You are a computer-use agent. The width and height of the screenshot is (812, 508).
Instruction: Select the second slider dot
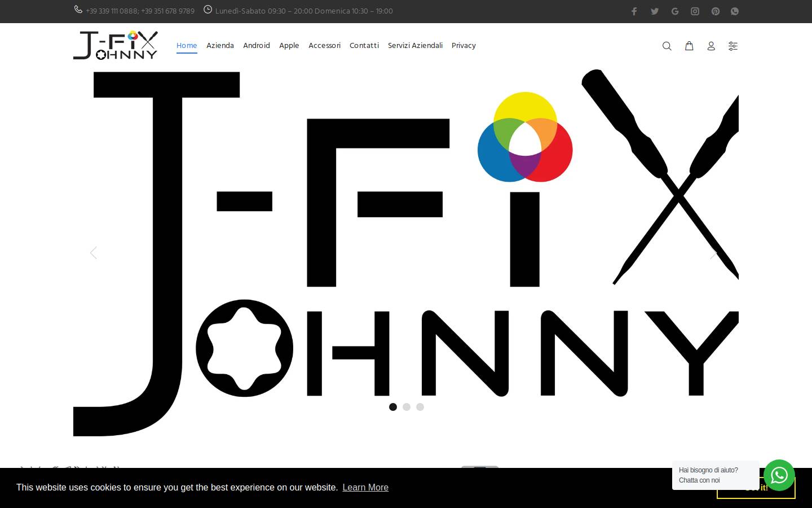[x=407, y=407]
